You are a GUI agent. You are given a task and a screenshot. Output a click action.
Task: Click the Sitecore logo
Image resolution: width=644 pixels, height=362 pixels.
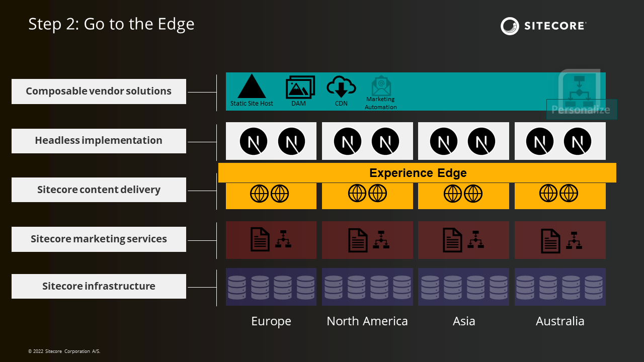tap(543, 26)
